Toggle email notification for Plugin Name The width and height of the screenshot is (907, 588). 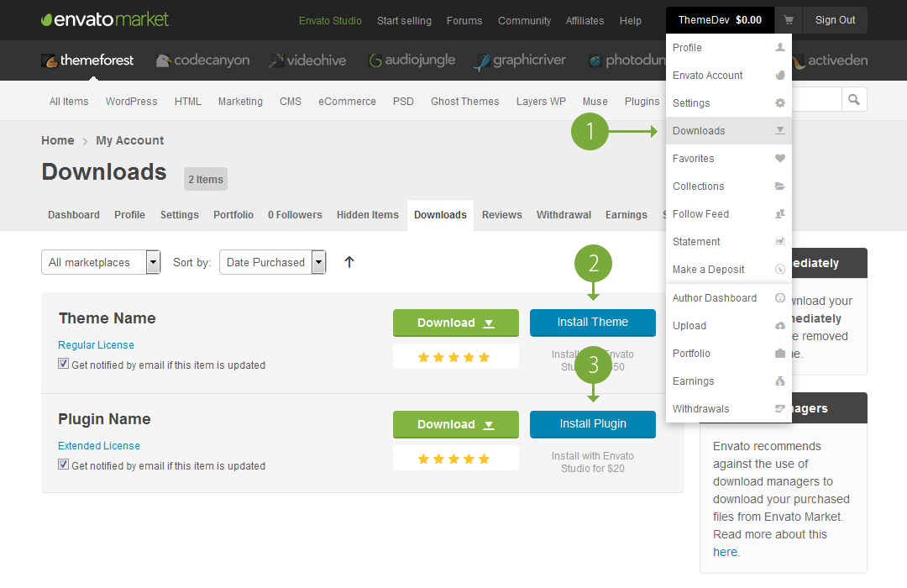click(64, 465)
